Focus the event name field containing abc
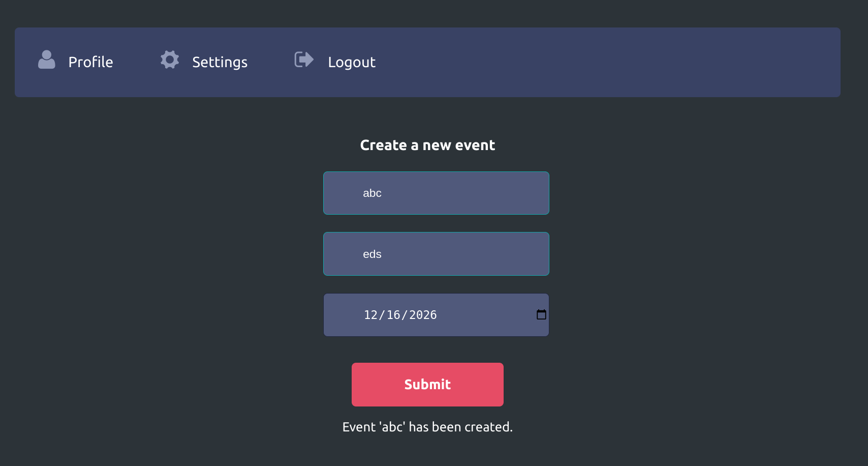 [x=436, y=193]
